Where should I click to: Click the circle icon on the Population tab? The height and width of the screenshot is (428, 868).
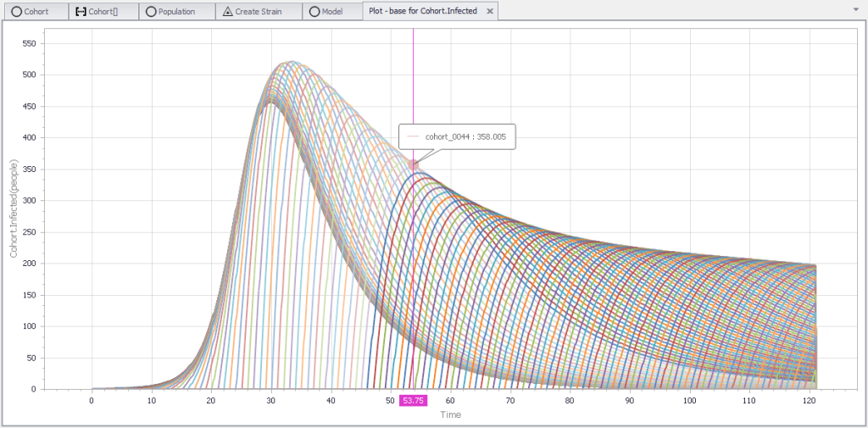click(151, 12)
